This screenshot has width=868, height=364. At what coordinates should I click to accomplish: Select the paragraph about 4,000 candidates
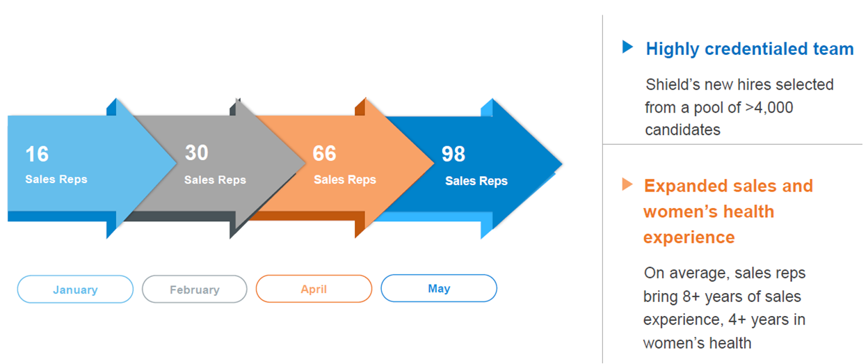coord(739,107)
